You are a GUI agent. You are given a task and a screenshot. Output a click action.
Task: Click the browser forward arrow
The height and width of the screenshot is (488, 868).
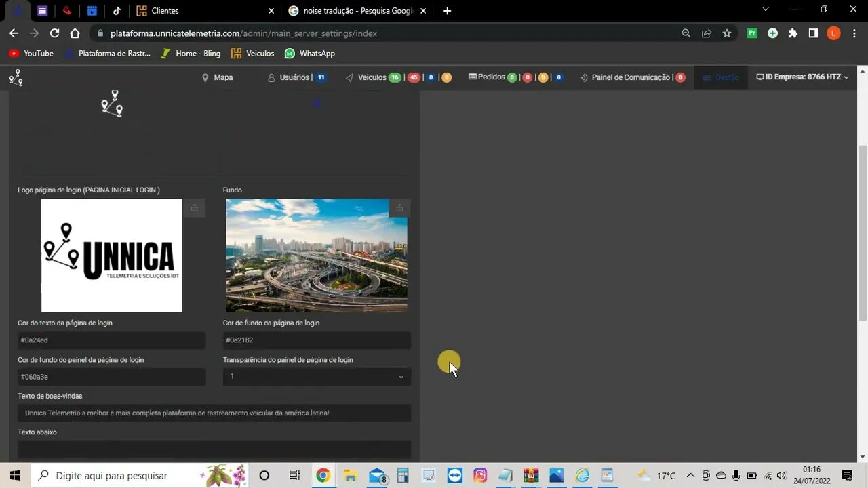tap(34, 33)
